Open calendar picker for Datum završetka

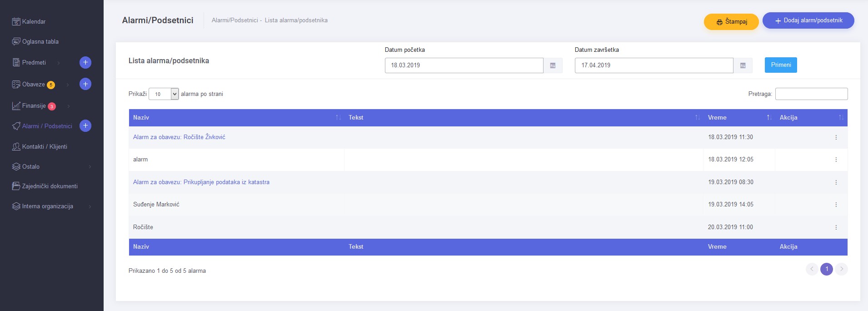tap(743, 65)
